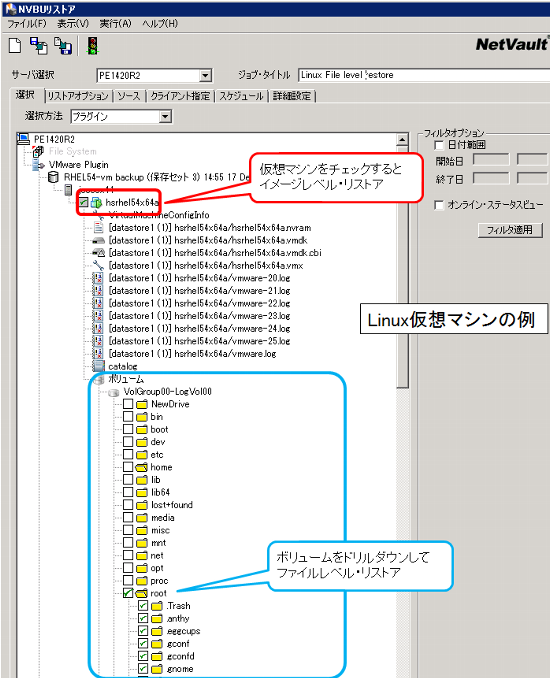Image resolution: width=550 pixels, height=678 pixels.
Task: Open the ファイル(F) menu
Action: 27,24
